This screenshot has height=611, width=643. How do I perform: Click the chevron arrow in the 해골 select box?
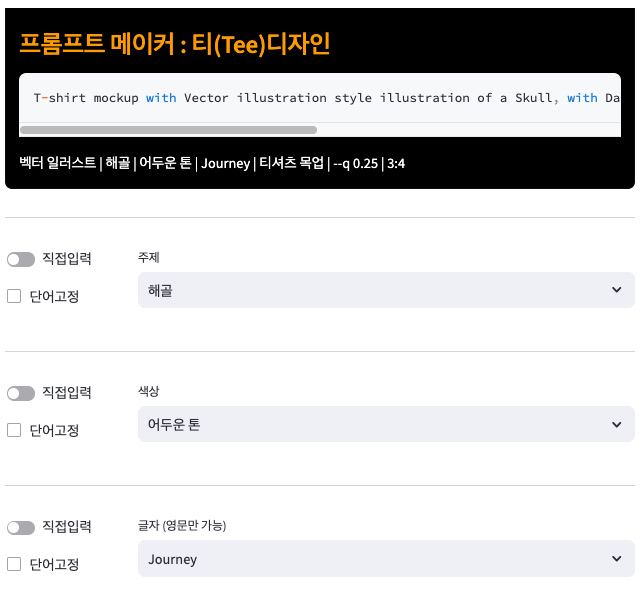615,290
